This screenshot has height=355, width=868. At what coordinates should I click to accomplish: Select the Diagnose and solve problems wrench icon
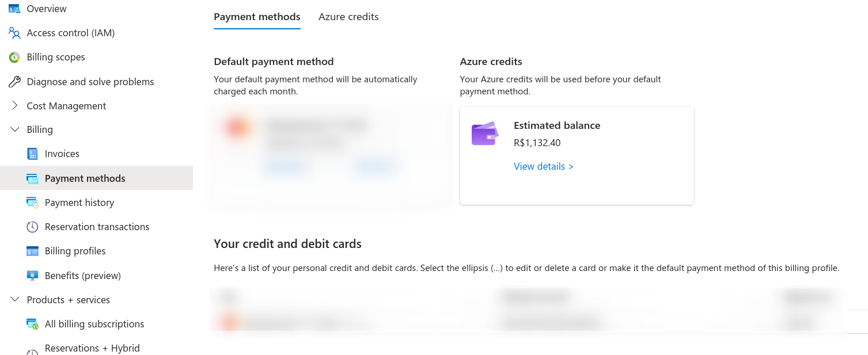tap(14, 82)
